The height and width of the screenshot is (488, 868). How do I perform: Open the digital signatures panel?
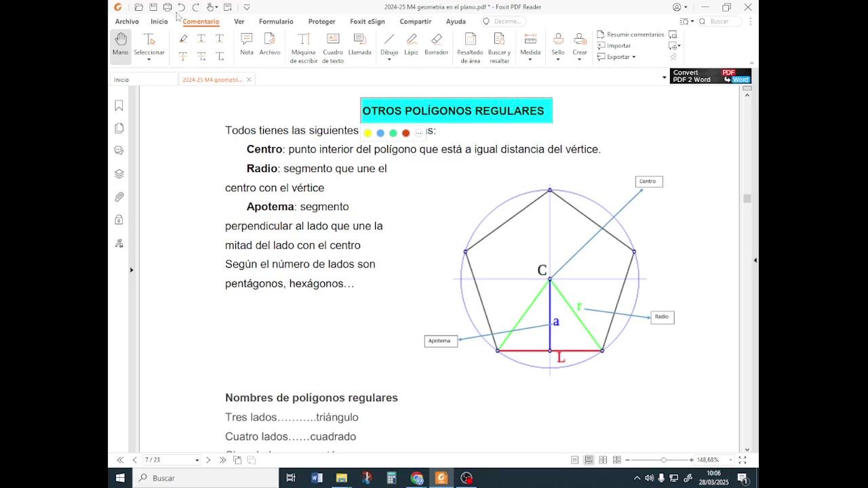click(119, 243)
